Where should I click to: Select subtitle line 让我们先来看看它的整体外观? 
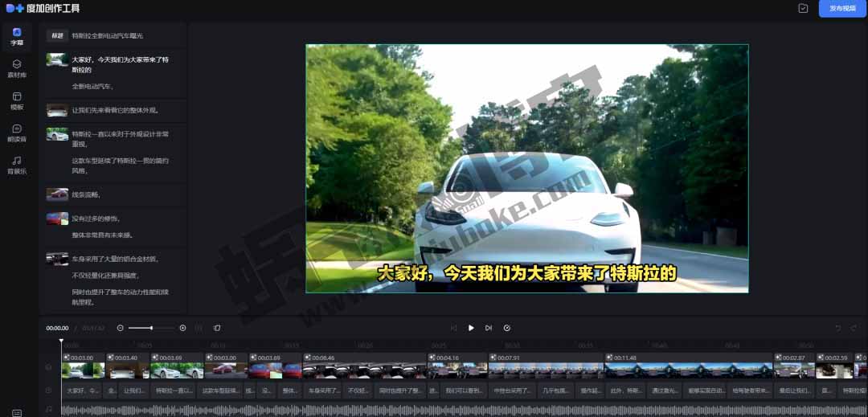click(x=115, y=110)
